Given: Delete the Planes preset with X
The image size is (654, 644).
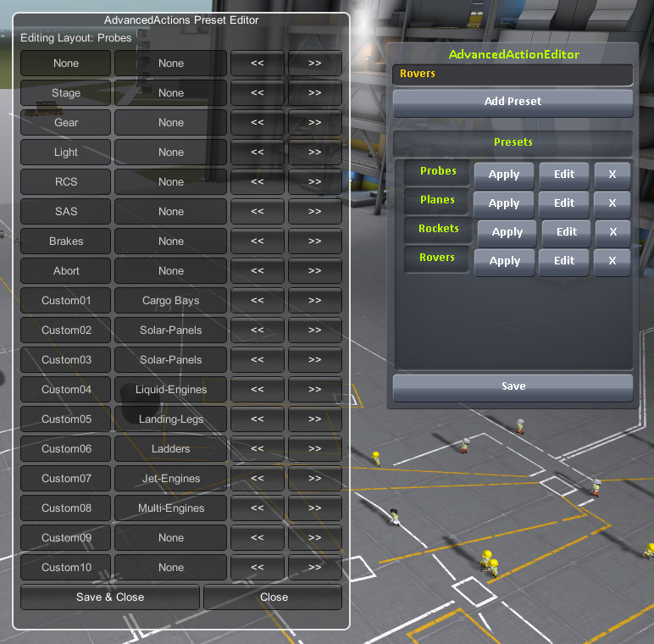Looking at the screenshot, I should click(x=612, y=203).
